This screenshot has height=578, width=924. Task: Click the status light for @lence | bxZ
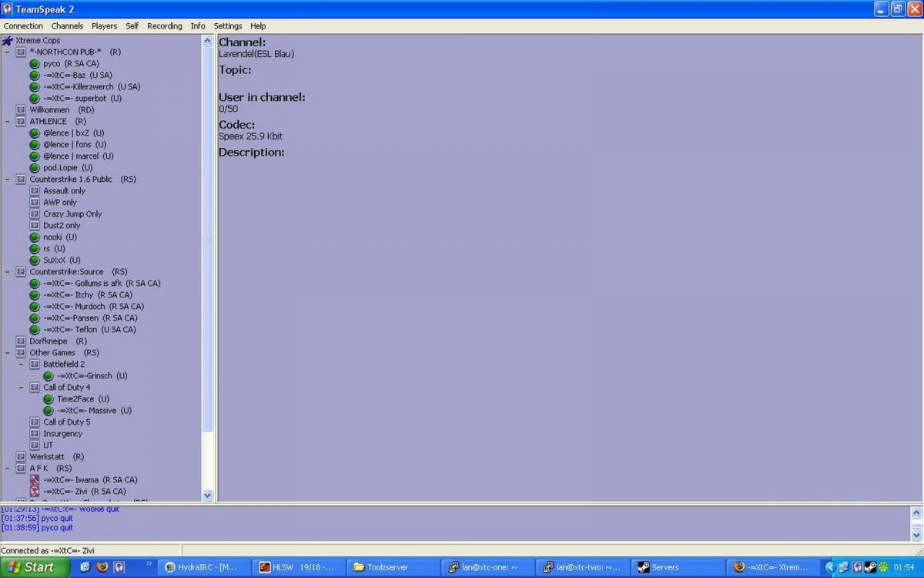click(x=35, y=133)
